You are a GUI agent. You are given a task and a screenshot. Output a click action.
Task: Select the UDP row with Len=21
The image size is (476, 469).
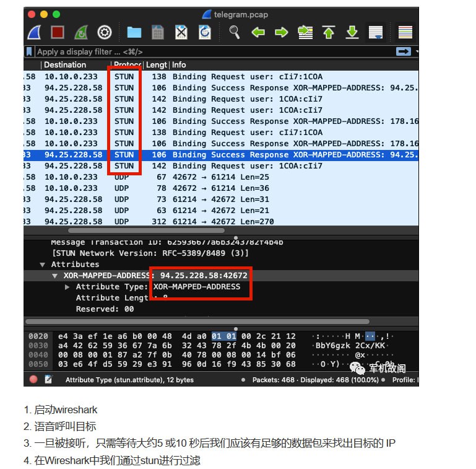[x=221, y=211]
